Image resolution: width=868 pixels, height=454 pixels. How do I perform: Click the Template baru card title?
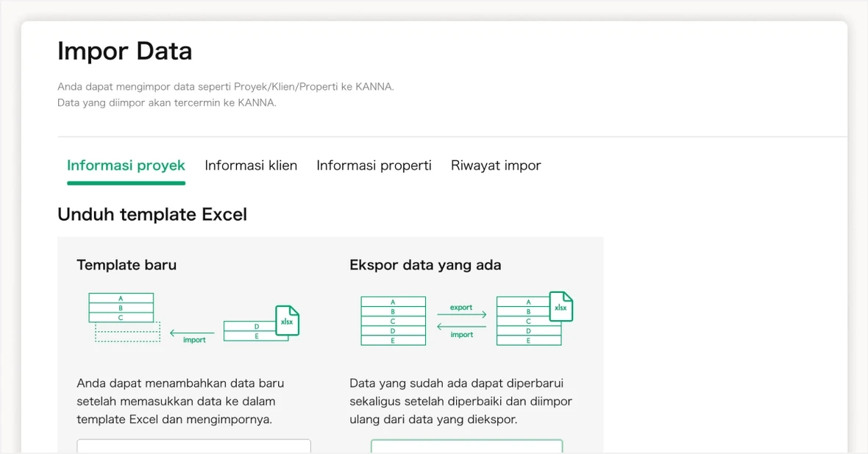(127, 265)
